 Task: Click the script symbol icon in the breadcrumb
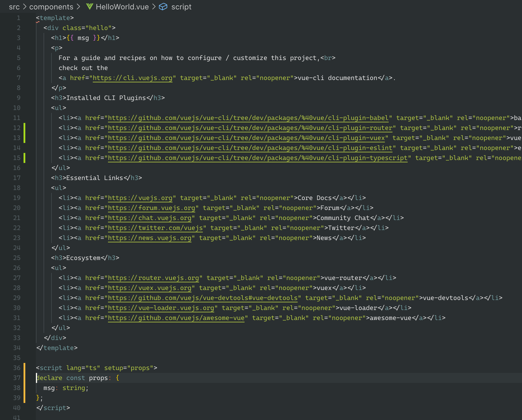click(164, 6)
